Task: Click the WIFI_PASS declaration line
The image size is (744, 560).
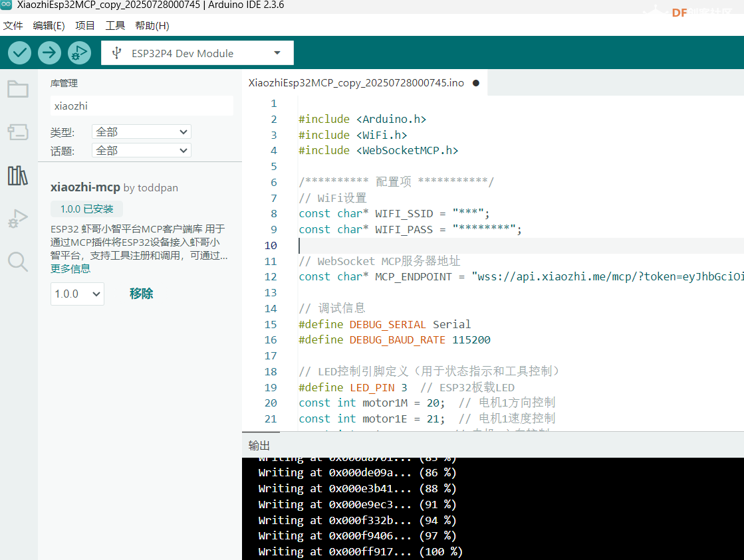Action: (410, 229)
